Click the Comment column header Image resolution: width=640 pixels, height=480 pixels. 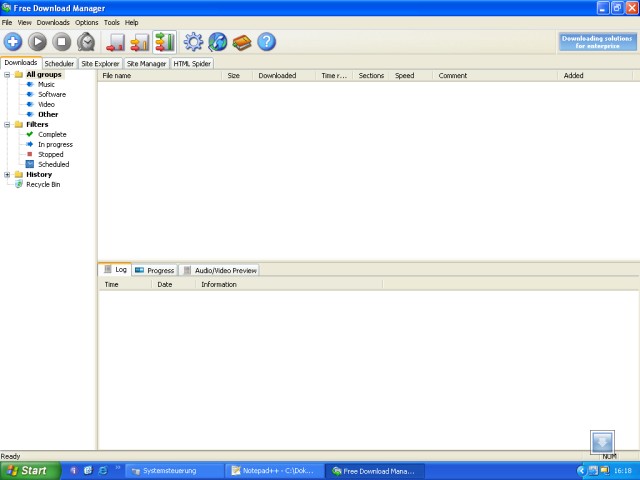tap(495, 76)
